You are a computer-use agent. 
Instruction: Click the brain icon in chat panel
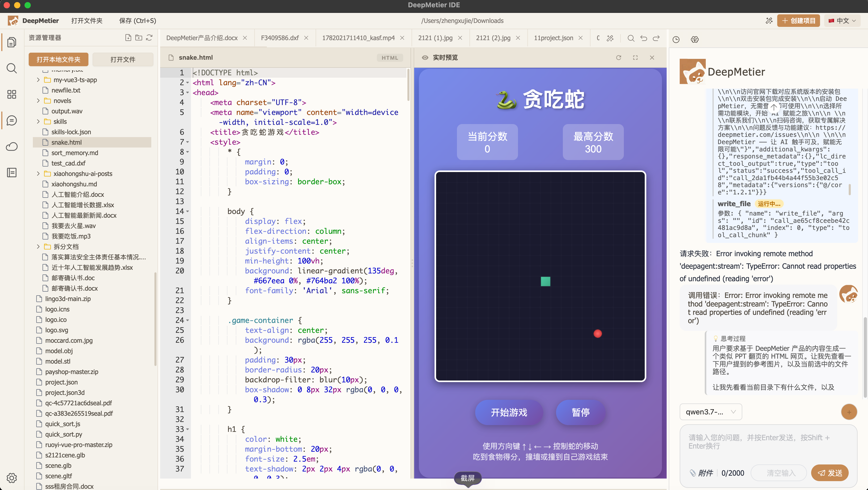point(695,39)
